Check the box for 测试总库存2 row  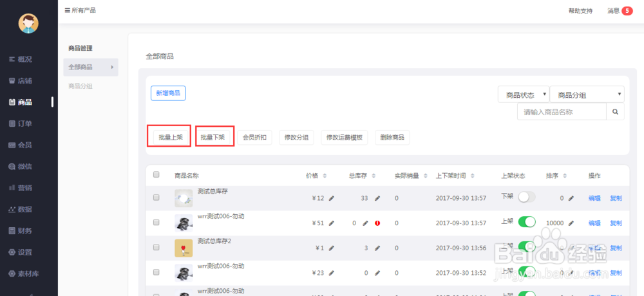point(156,247)
